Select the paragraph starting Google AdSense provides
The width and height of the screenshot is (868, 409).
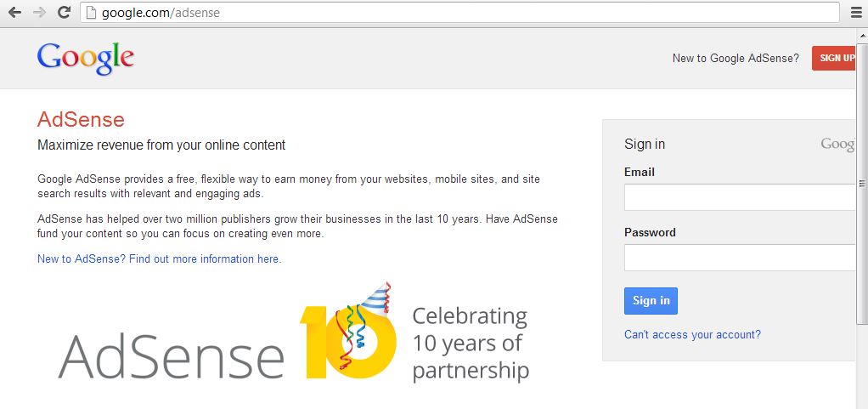coord(289,187)
